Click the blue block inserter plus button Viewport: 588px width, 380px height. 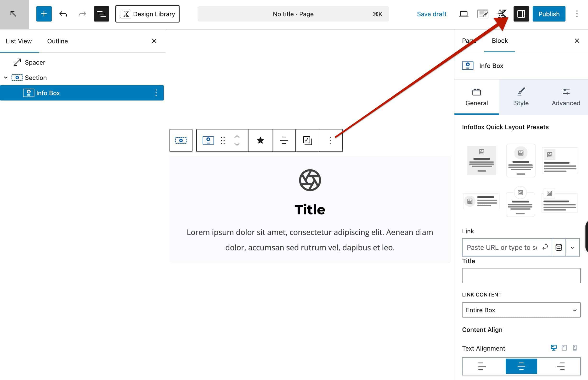click(44, 14)
